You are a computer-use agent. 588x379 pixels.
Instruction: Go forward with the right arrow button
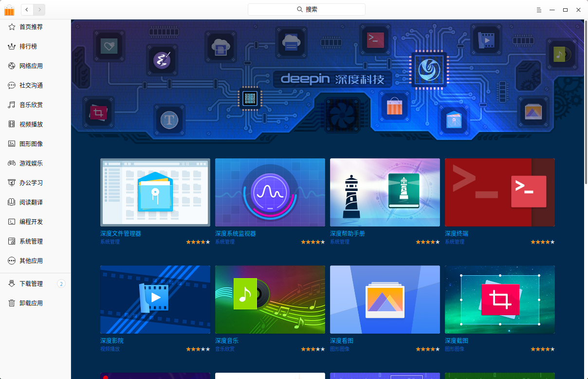[39, 9]
